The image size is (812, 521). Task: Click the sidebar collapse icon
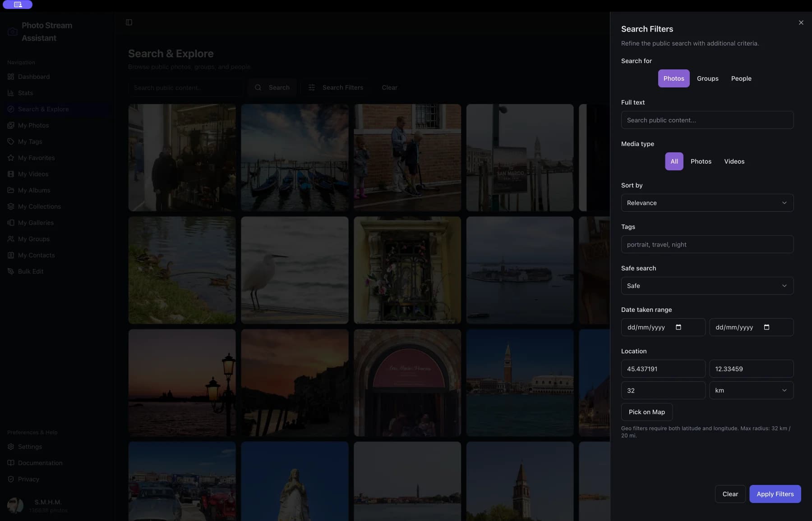click(129, 22)
